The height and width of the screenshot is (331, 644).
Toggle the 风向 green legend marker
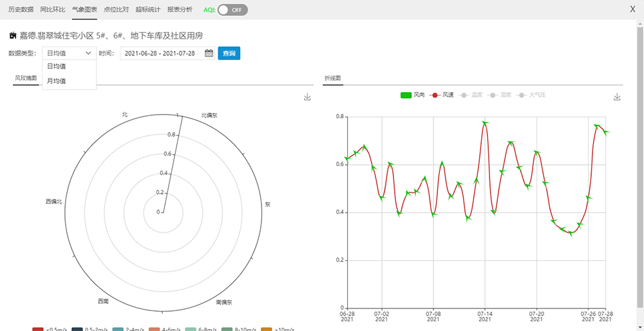pos(406,95)
